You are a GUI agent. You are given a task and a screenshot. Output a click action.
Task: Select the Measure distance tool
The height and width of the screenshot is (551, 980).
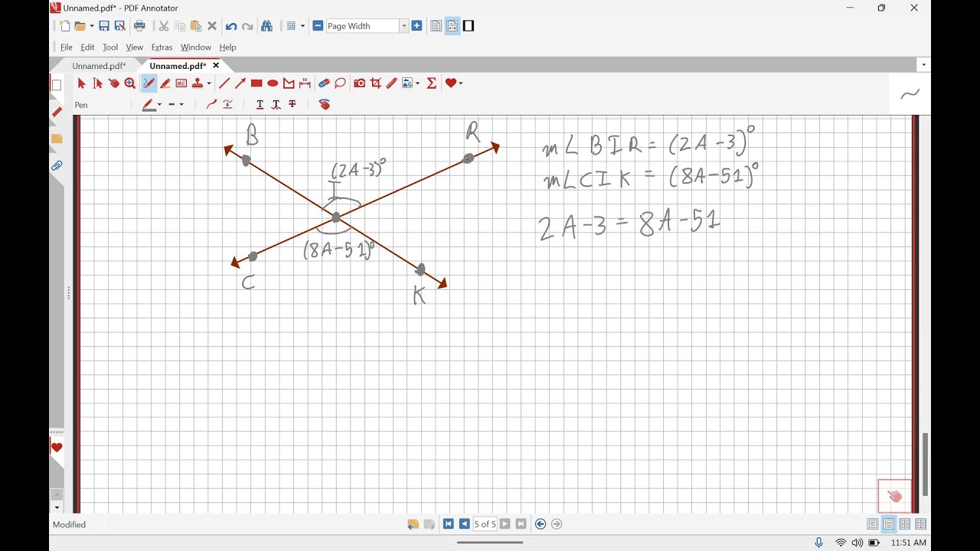tap(305, 83)
